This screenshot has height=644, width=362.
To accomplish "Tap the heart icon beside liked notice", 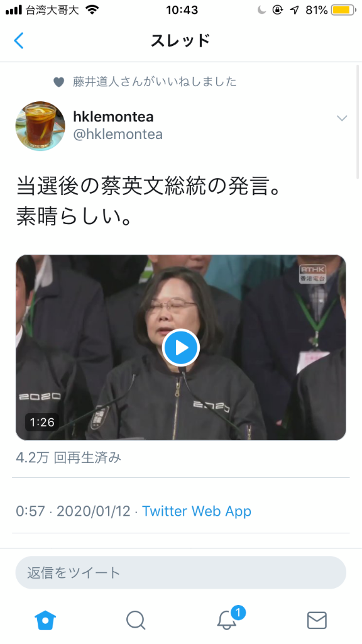I will tap(59, 82).
